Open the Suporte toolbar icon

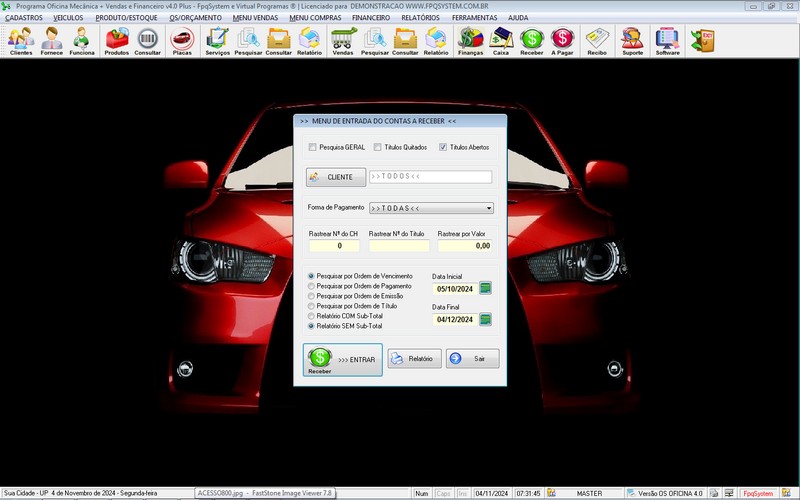coord(632,41)
